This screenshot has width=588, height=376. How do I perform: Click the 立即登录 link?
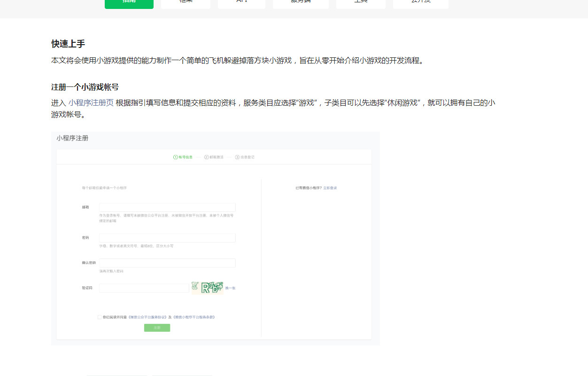point(330,188)
